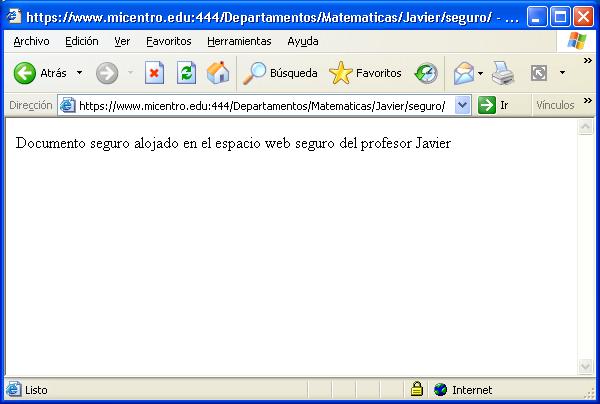This screenshot has height=404, width=600.
Task: Go to the Home page icon
Action: pyautogui.click(x=217, y=73)
